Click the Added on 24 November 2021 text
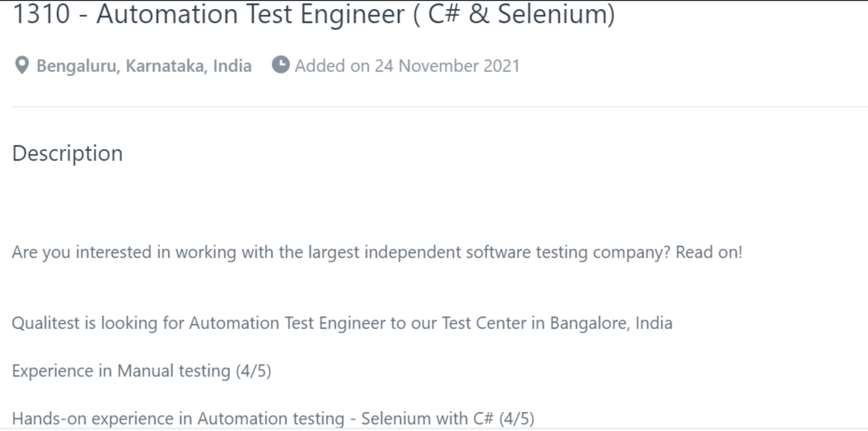The width and height of the screenshot is (868, 431). (x=407, y=66)
